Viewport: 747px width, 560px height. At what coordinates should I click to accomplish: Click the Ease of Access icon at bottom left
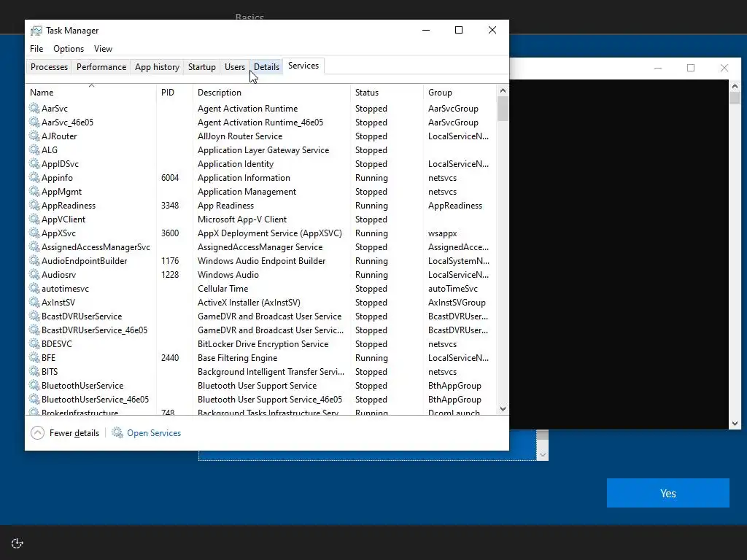tap(18, 543)
